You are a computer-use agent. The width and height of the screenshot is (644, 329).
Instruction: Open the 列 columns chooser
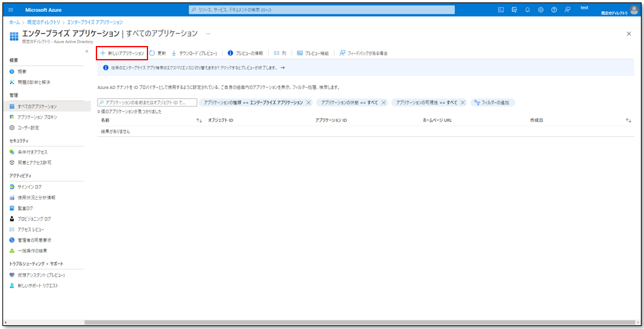click(x=280, y=53)
